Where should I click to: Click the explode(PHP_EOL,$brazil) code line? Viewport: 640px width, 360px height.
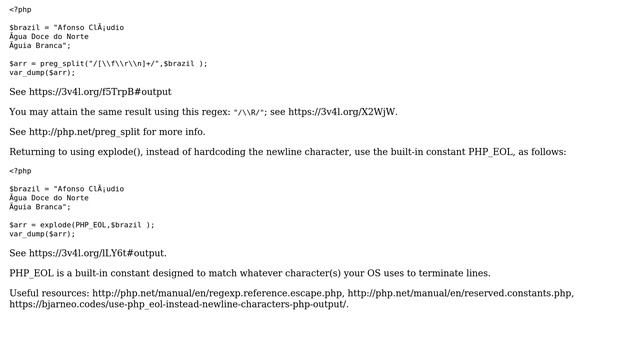pos(82,225)
